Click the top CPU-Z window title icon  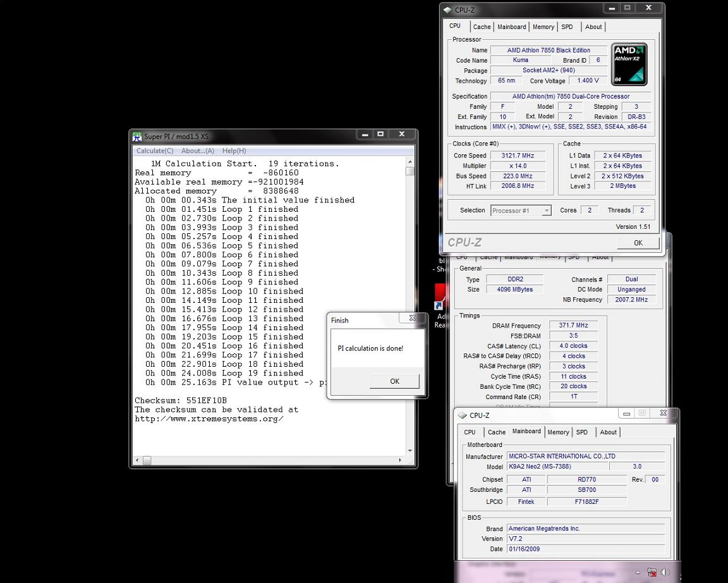[x=447, y=9]
